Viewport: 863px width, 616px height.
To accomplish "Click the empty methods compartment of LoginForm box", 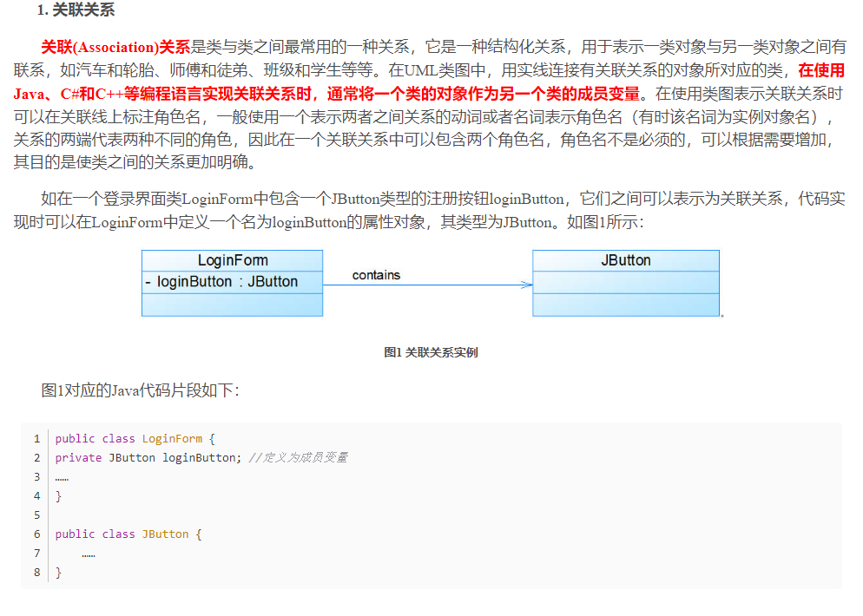I will (233, 305).
